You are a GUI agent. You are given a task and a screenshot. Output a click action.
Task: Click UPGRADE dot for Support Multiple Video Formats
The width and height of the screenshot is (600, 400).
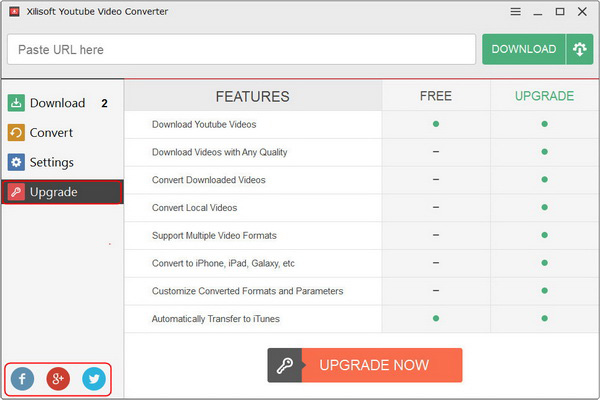[545, 235]
